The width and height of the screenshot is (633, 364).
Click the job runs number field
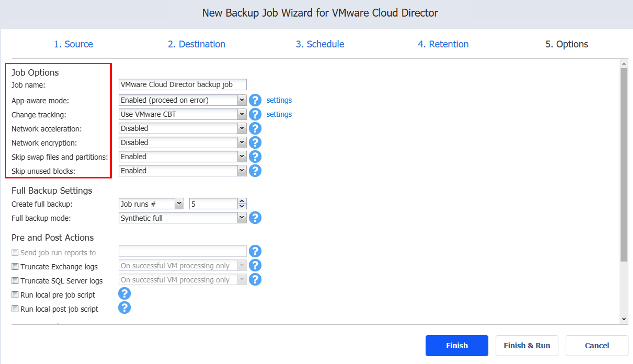(214, 204)
